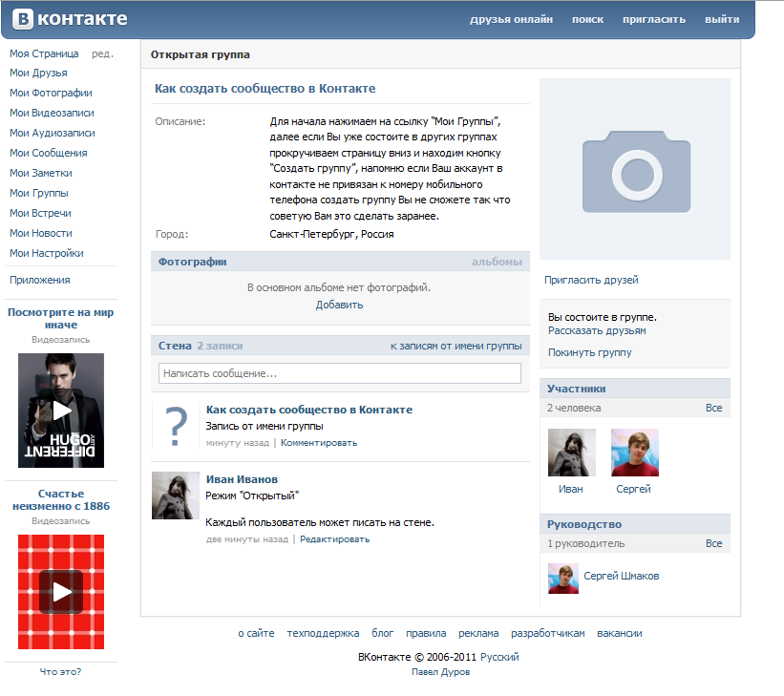Play the Hugo Different video ad
The width and height of the screenshot is (784, 696).
click(x=61, y=411)
